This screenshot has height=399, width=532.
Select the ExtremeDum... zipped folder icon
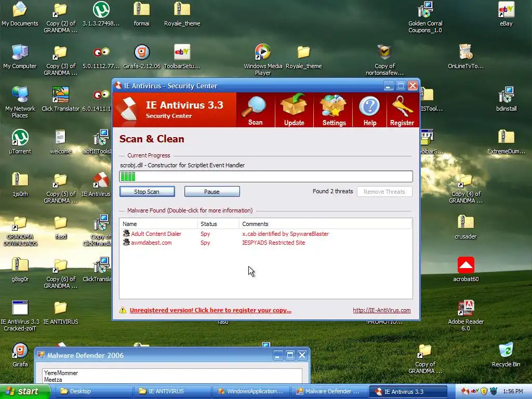[x=506, y=142]
